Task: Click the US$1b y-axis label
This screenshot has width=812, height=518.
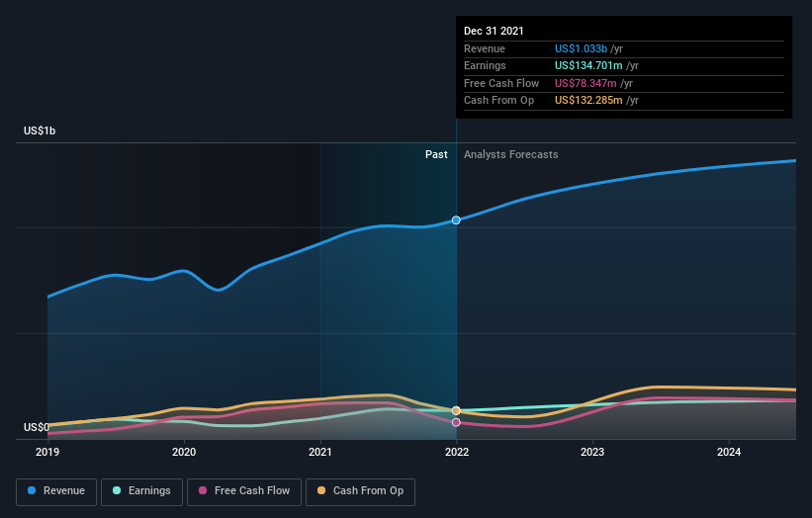Action: click(40, 130)
